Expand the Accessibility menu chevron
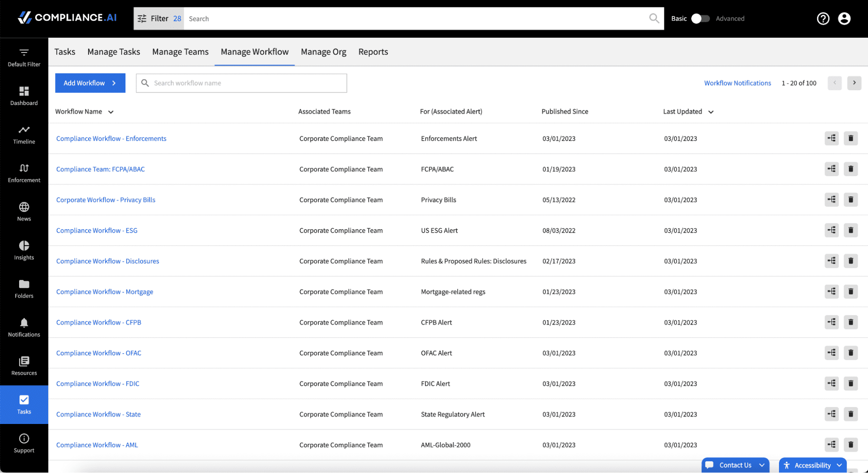Image resolution: width=868 pixels, height=473 pixels. click(839, 465)
